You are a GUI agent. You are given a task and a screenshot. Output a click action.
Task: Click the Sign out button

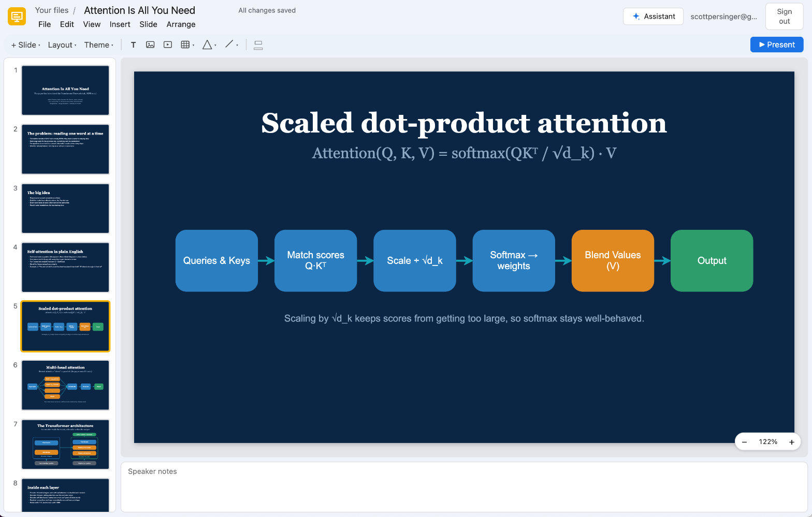click(784, 17)
